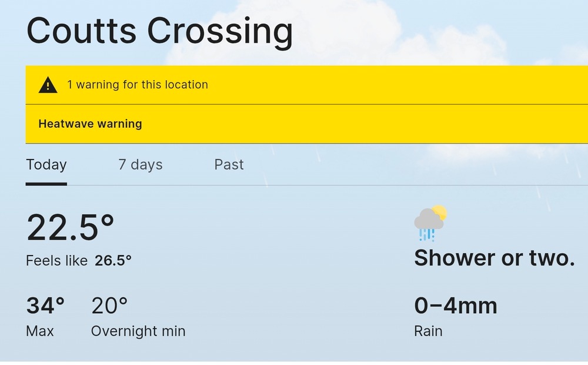Click "1 warning for this location" text
The image size is (588, 365).
[138, 85]
